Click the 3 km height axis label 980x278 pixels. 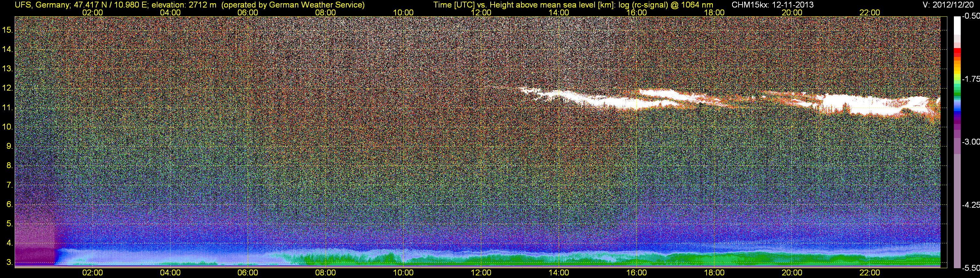[x=10, y=262]
